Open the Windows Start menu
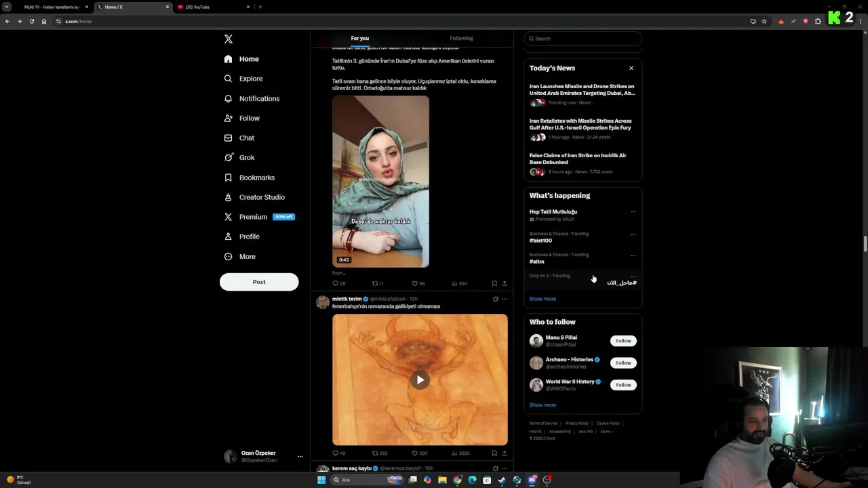Viewport: 868px width, 488px height. point(321,480)
